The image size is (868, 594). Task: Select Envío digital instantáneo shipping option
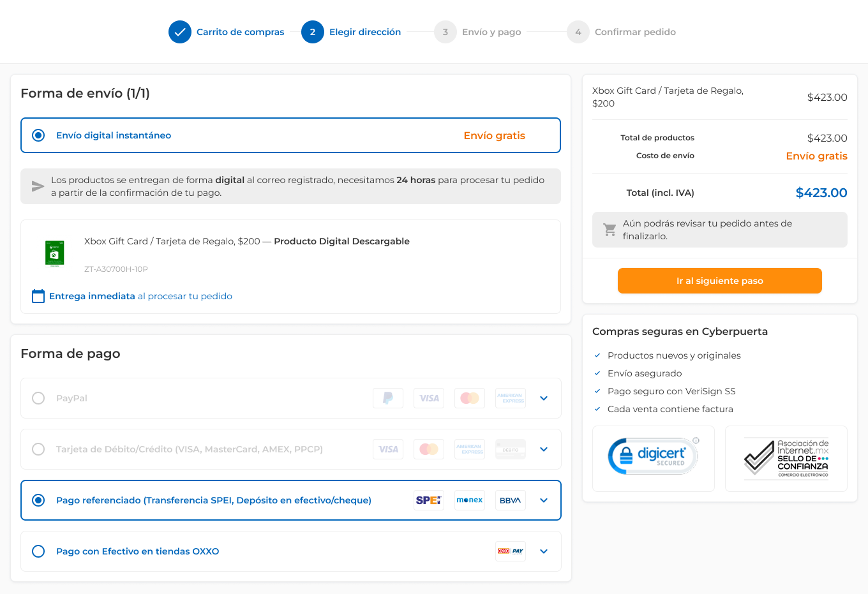click(x=38, y=135)
